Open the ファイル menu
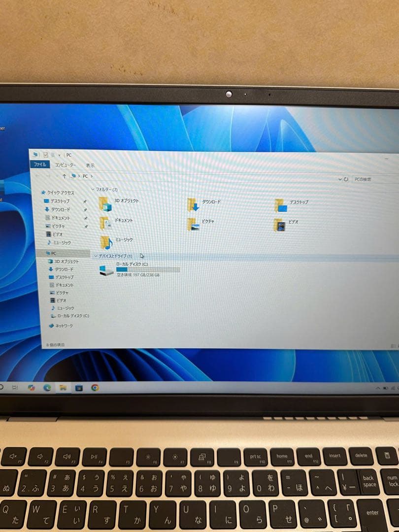 click(x=39, y=165)
